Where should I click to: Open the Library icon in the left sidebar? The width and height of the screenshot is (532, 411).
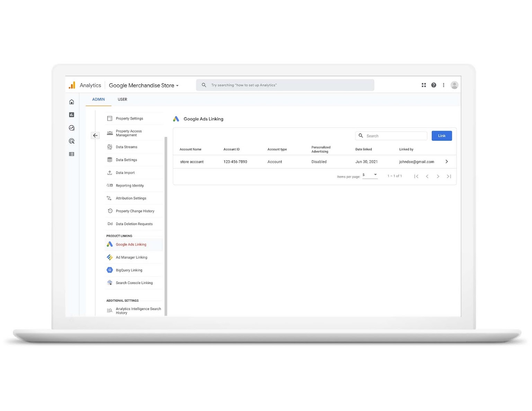(x=71, y=154)
